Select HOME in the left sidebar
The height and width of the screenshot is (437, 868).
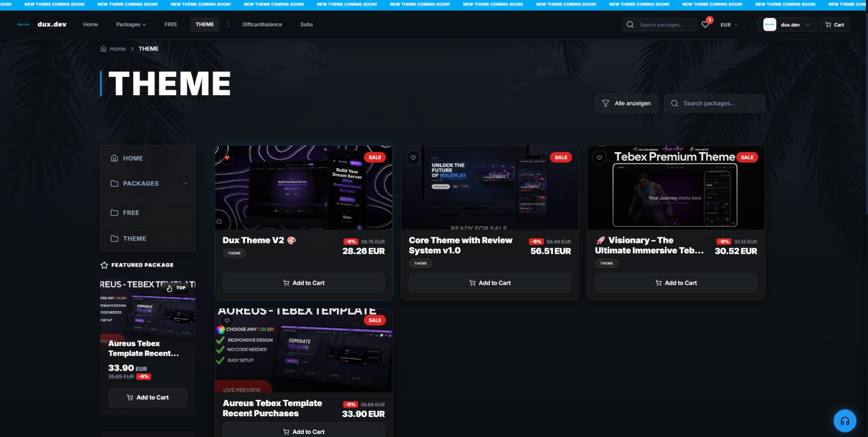148,158
